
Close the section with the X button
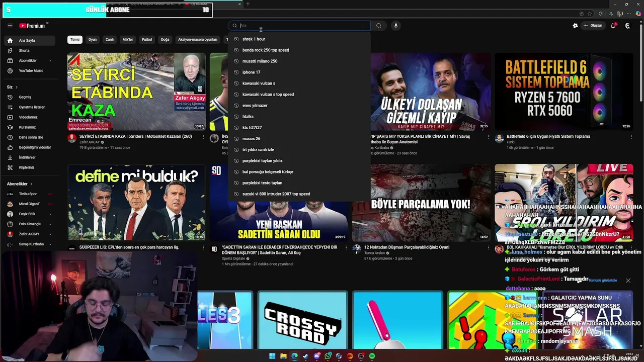point(628,280)
